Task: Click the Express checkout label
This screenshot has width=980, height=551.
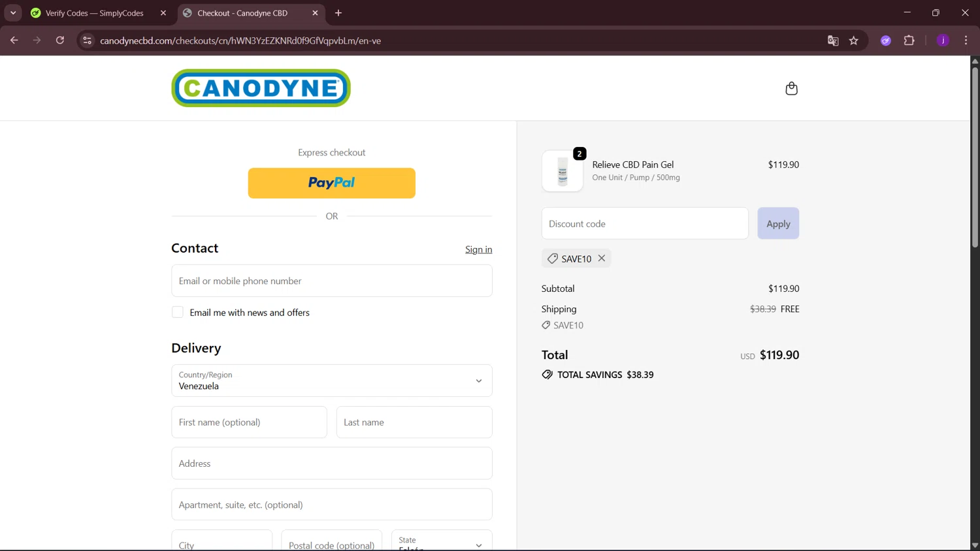Action: (x=332, y=152)
